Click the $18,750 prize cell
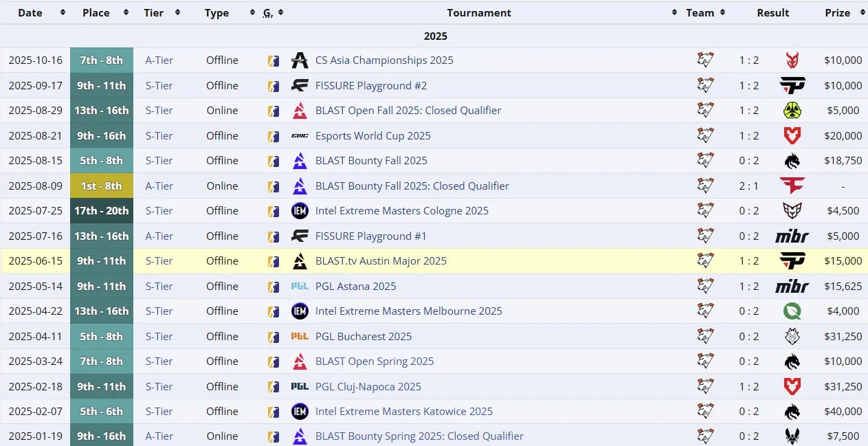The width and height of the screenshot is (868, 446). click(x=843, y=161)
